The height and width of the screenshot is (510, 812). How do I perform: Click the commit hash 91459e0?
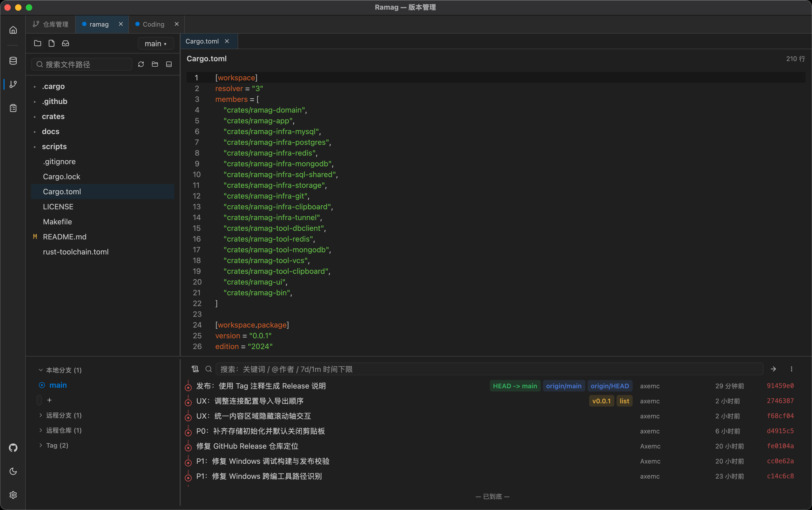pyautogui.click(x=780, y=386)
